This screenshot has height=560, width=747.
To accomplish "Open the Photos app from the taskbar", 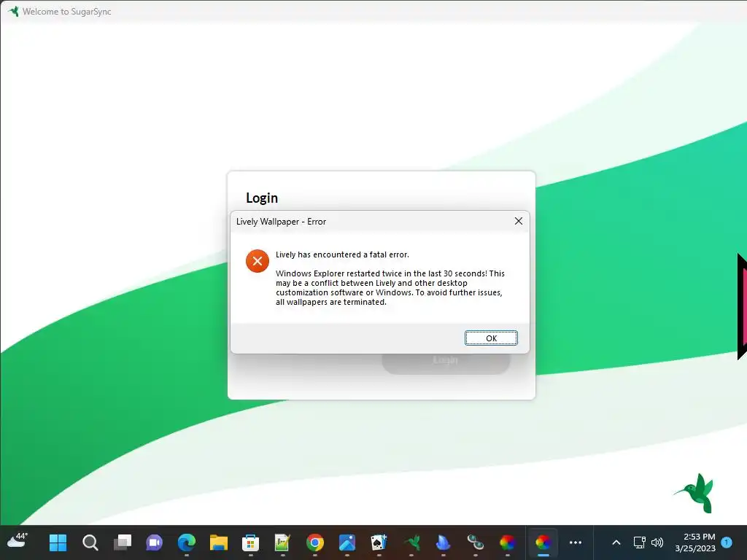I will [x=347, y=542].
